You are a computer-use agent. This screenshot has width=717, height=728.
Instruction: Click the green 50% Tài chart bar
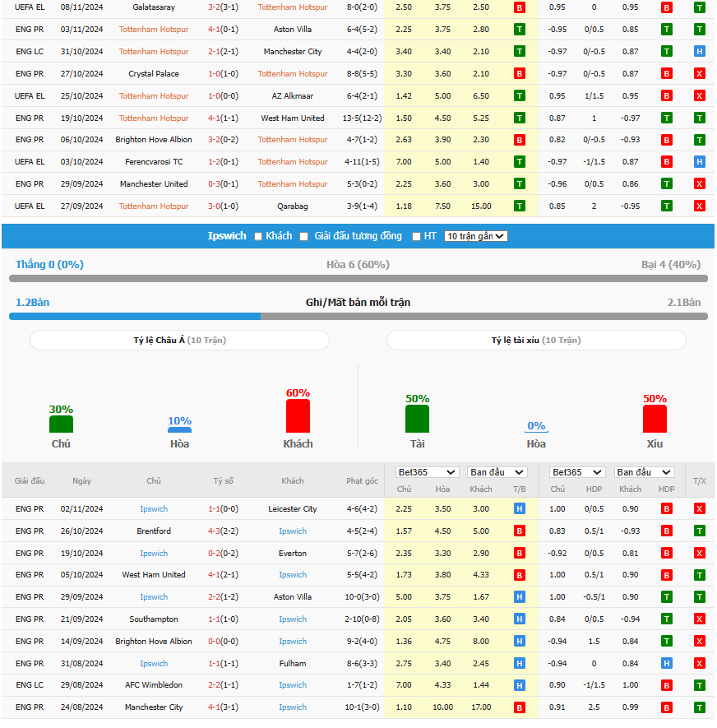(417, 419)
